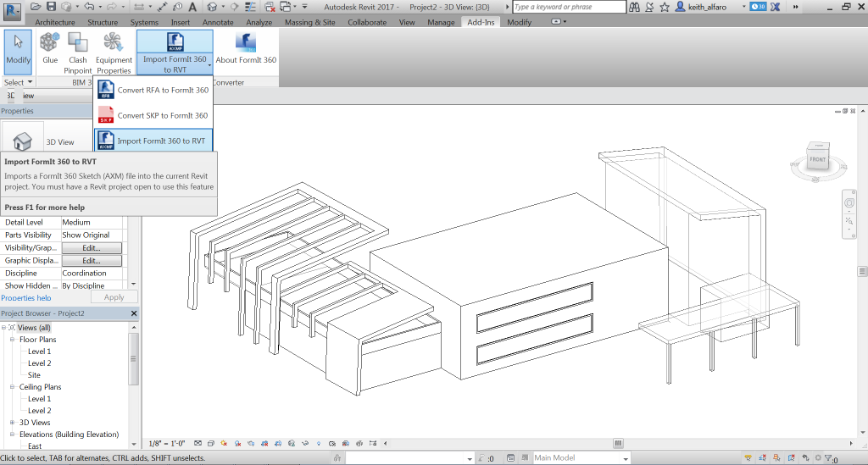
Task: Switch to the Manage ribbon tab
Action: point(441,22)
